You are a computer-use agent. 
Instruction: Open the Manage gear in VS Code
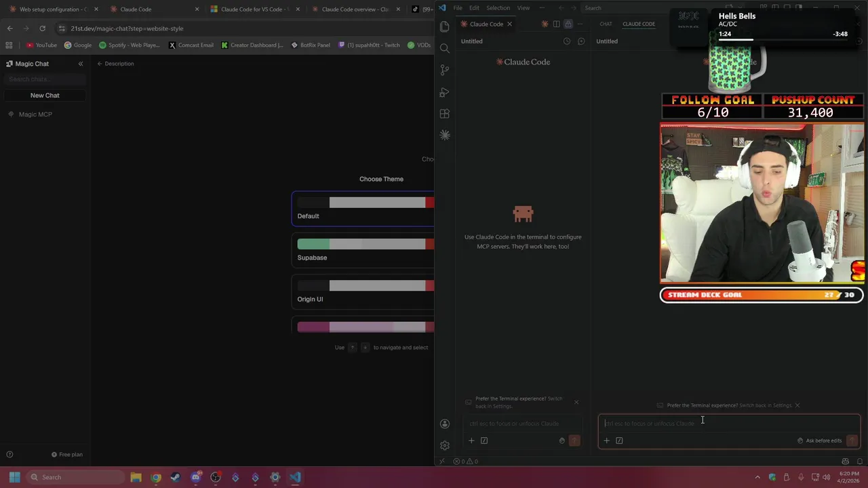[445, 445]
